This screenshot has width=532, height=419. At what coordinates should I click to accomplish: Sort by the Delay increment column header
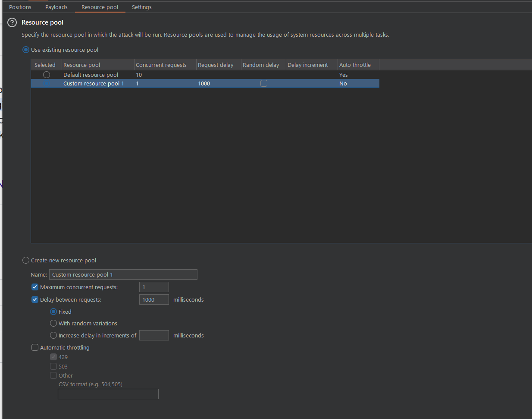point(312,65)
